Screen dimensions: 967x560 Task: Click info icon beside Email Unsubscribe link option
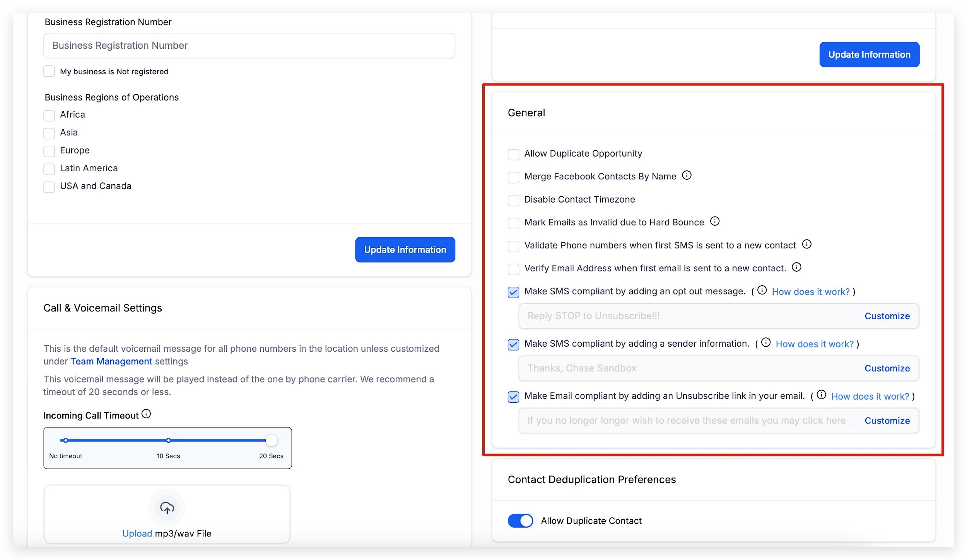(x=821, y=395)
